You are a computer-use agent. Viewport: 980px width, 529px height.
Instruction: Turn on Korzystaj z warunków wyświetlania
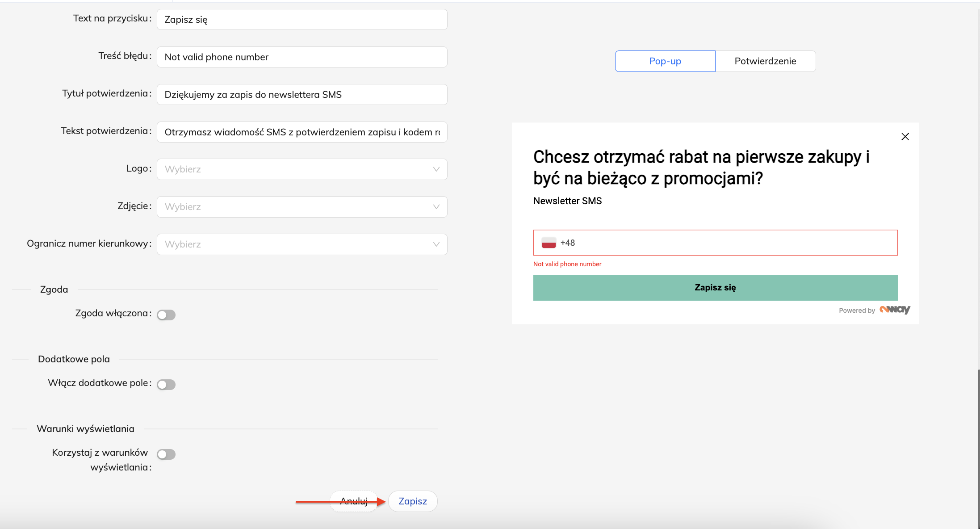click(166, 454)
